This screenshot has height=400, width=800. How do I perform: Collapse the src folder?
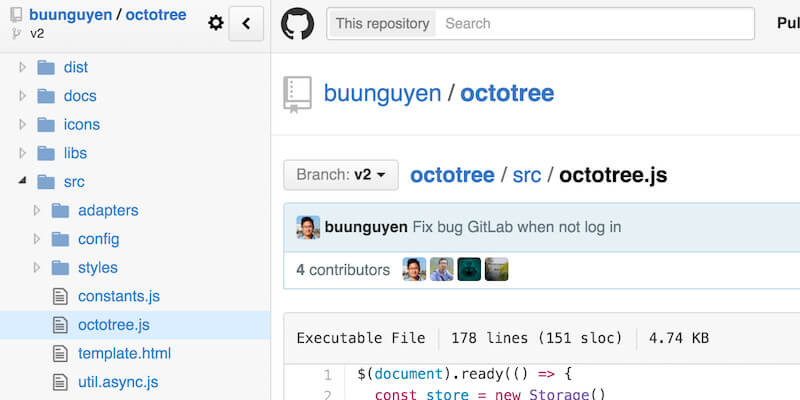pos(23,182)
